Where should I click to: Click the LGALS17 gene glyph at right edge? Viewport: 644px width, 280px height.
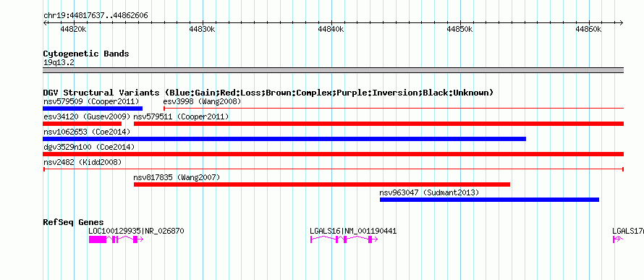[618, 239]
